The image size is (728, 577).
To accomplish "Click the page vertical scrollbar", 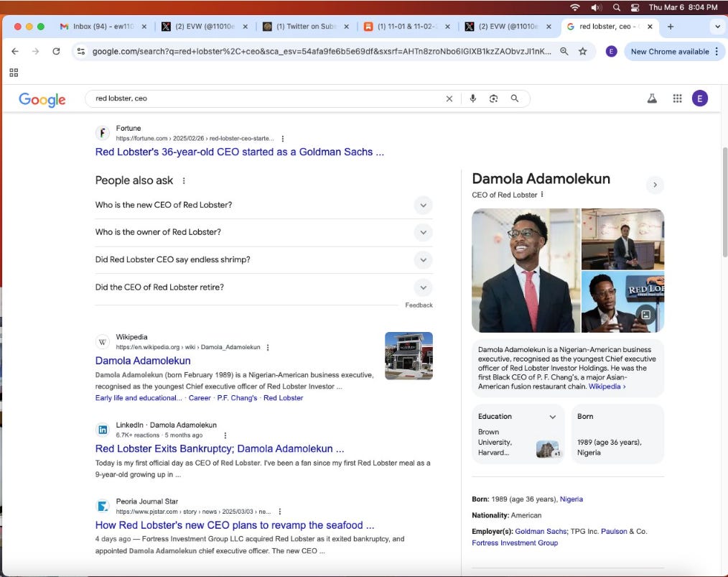I will tap(724, 202).
